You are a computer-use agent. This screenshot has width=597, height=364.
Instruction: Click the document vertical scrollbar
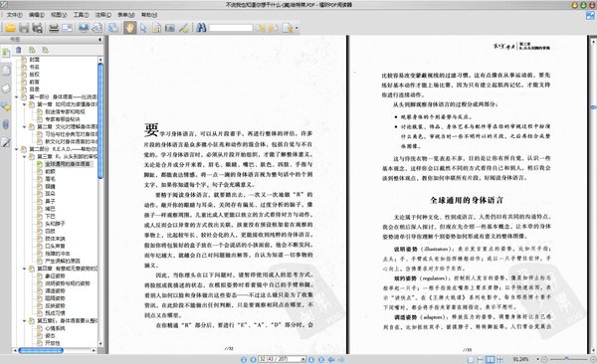(593, 107)
